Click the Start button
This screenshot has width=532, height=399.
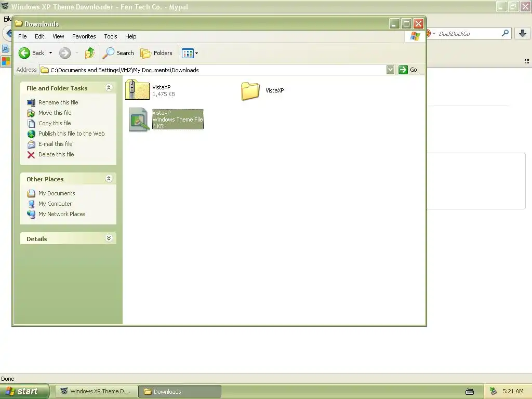click(25, 391)
